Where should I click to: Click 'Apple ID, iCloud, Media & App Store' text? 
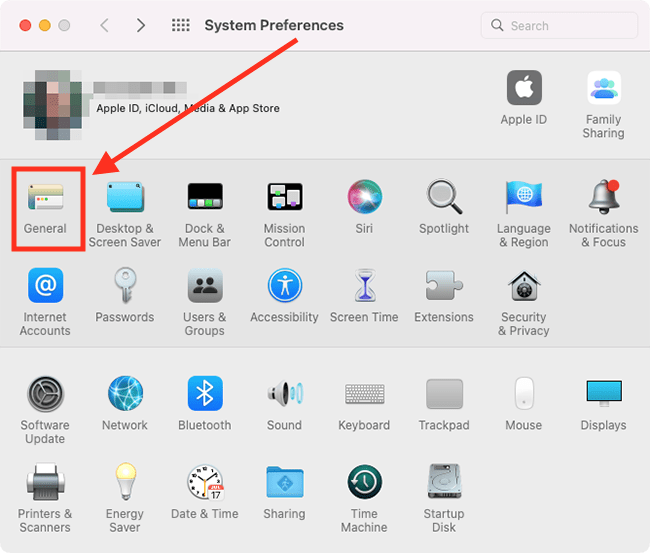pyautogui.click(x=188, y=108)
